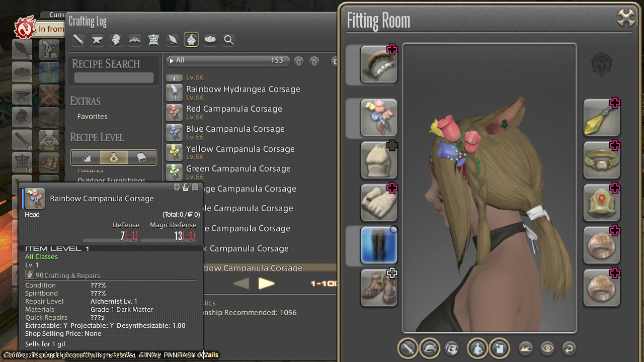Screen dimensions: 644x362
Task: Select Blue Campanula Corsage recipe
Action: [x=235, y=129]
